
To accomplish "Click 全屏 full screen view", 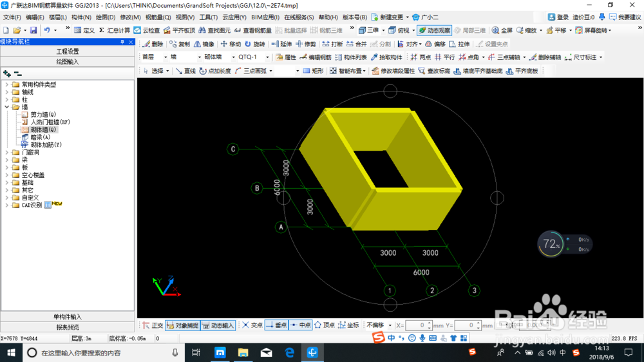I will pyautogui.click(x=502, y=30).
